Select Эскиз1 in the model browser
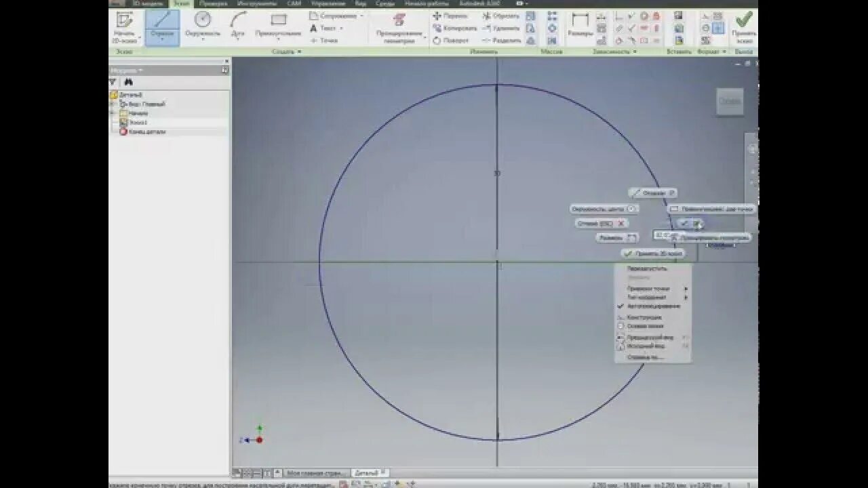This screenshot has width=868, height=488. pyautogui.click(x=138, y=123)
